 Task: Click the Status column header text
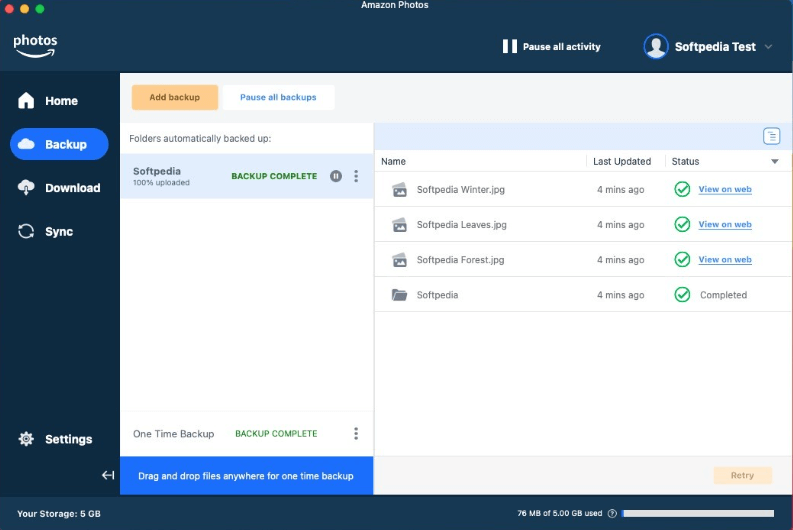pos(685,161)
